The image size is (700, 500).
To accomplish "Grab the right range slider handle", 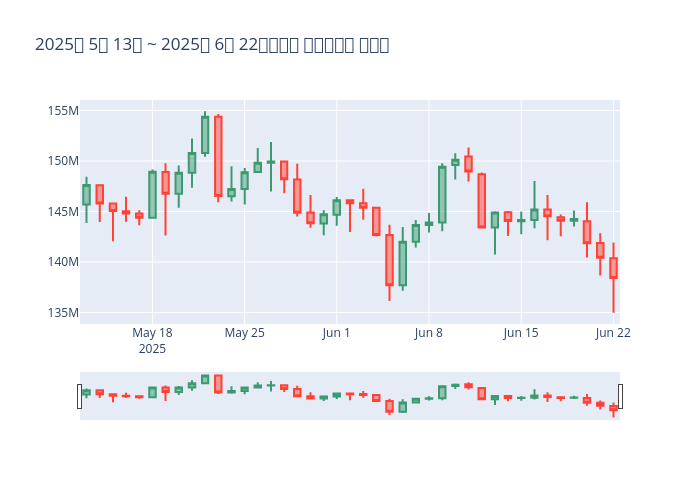I will point(620,396).
